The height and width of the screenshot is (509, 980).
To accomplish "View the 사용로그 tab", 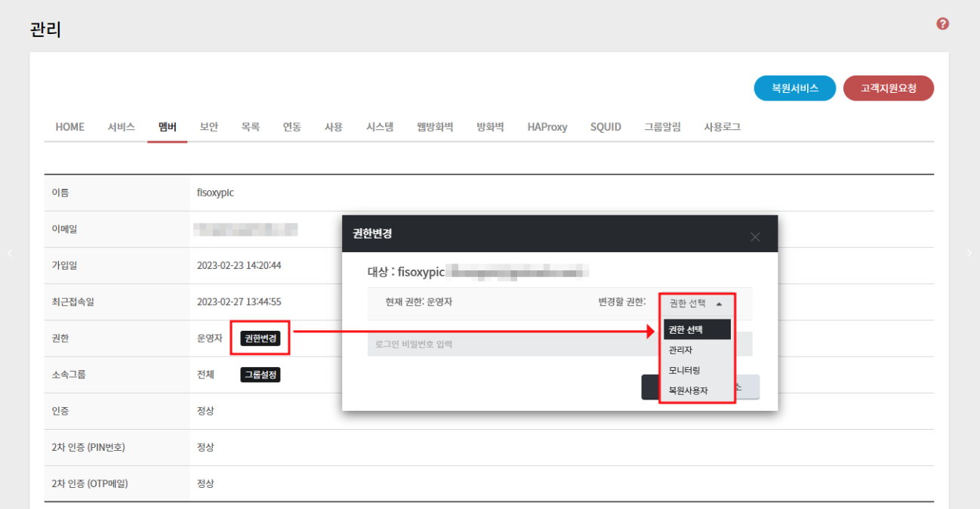I will [722, 127].
